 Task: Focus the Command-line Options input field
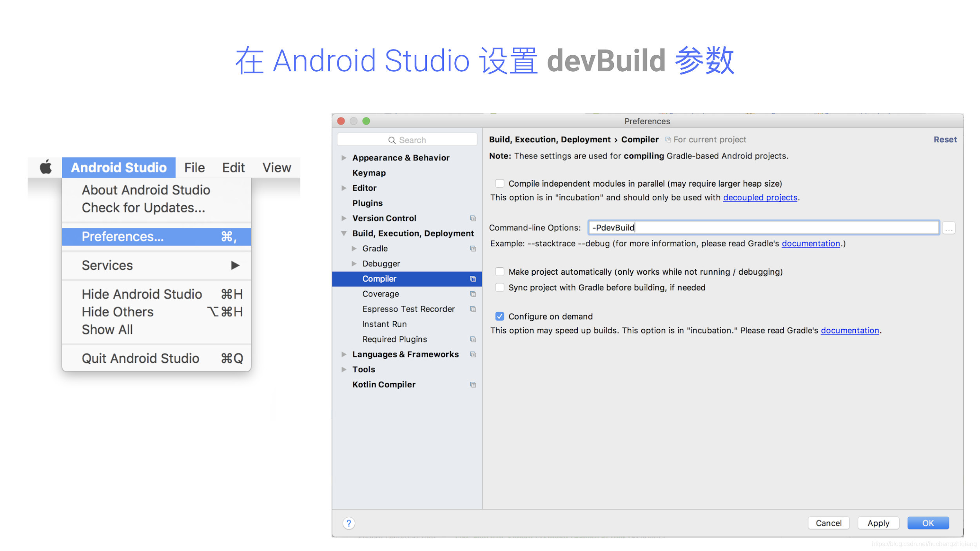point(763,228)
